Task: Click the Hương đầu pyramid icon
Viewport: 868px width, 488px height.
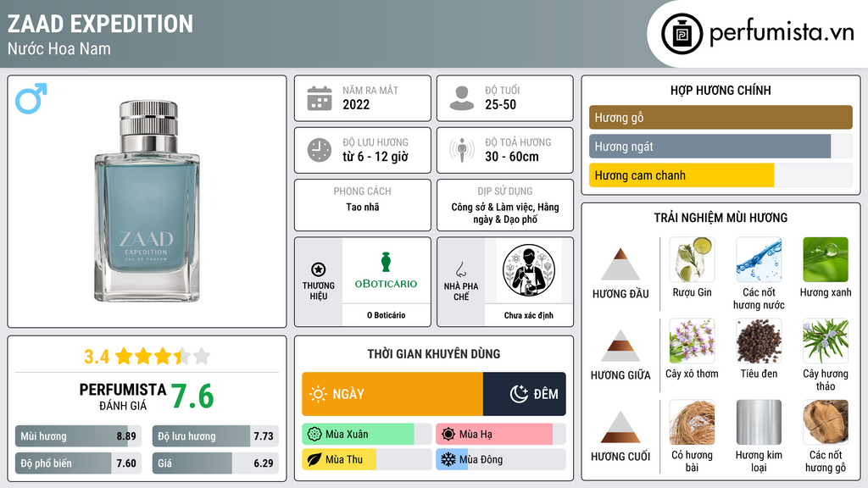Action: click(620, 264)
